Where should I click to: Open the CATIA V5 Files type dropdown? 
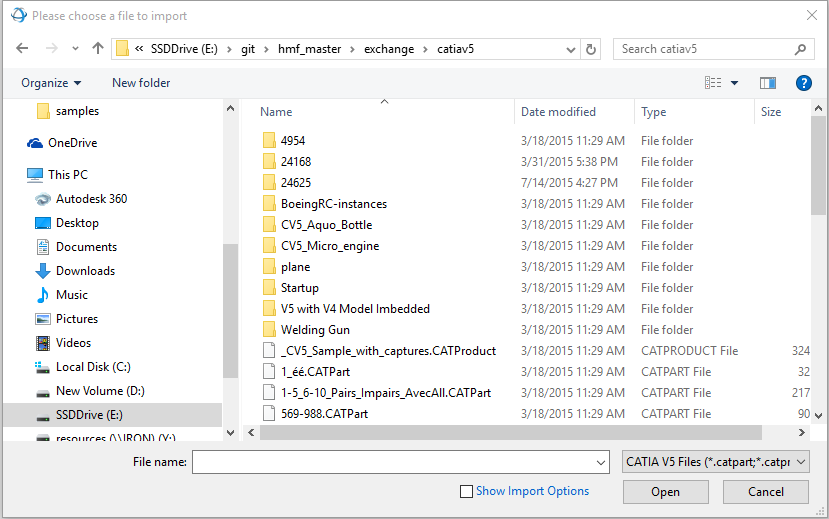point(715,462)
